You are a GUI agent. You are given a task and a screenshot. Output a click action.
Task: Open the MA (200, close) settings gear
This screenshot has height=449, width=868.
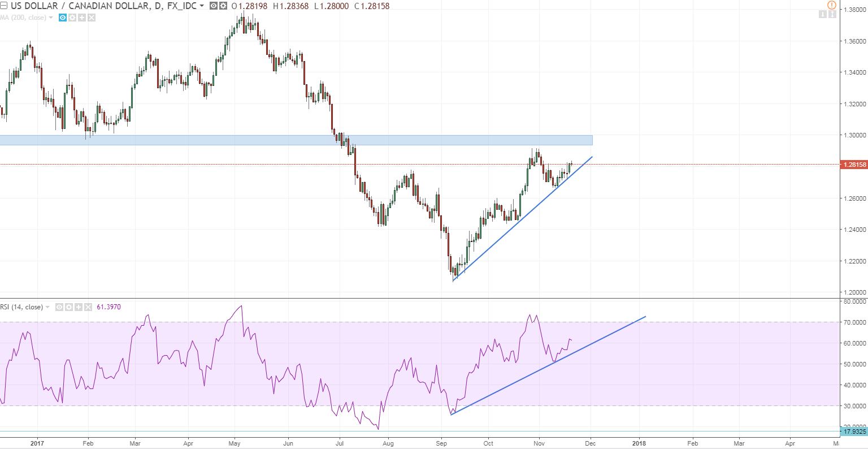(x=72, y=18)
